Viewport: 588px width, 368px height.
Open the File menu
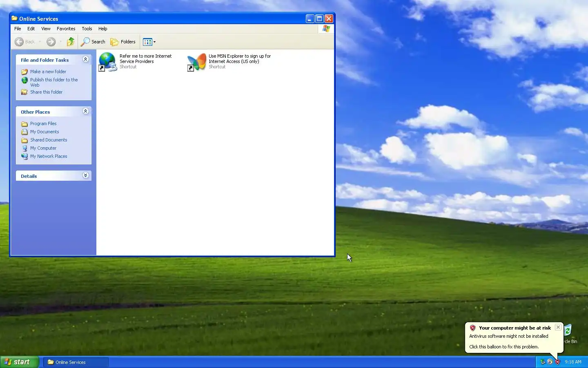click(18, 29)
